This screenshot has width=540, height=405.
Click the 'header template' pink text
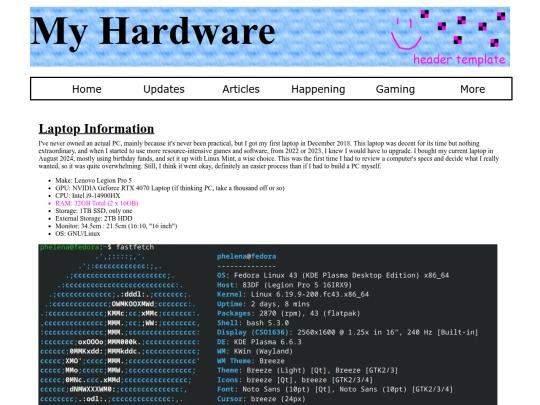[459, 60]
